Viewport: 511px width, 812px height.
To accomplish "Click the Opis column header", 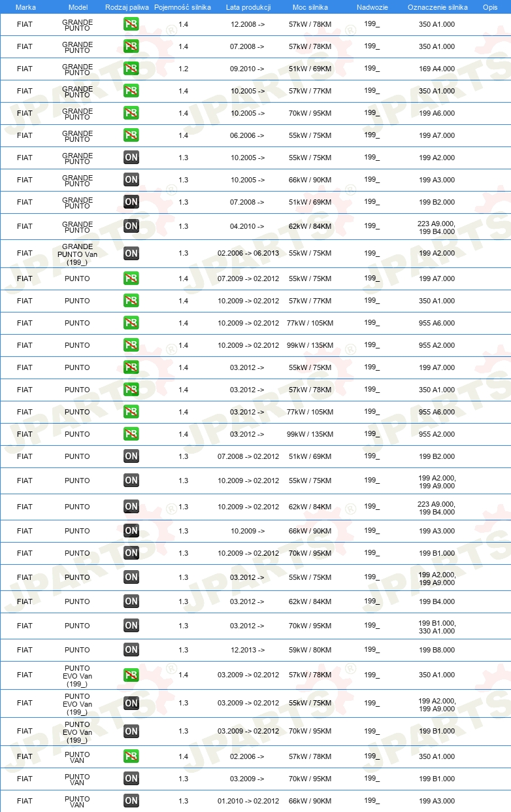I will [489, 7].
